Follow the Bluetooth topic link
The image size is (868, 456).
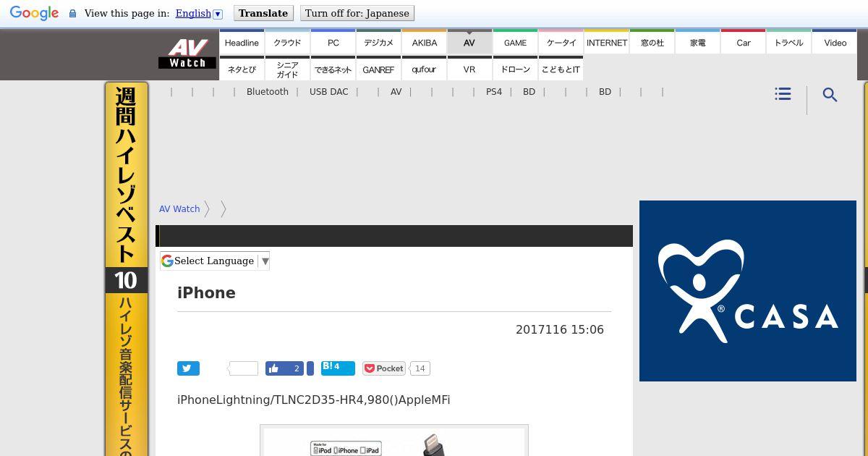click(x=268, y=92)
